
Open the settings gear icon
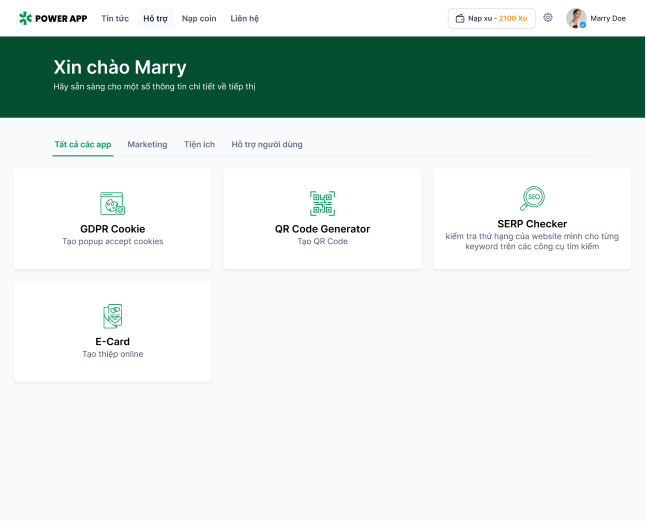548,18
